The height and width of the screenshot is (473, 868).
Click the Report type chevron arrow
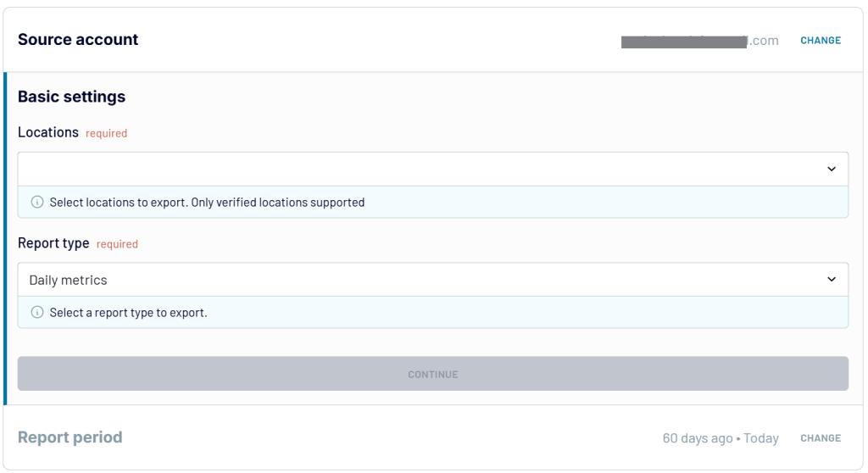point(832,279)
